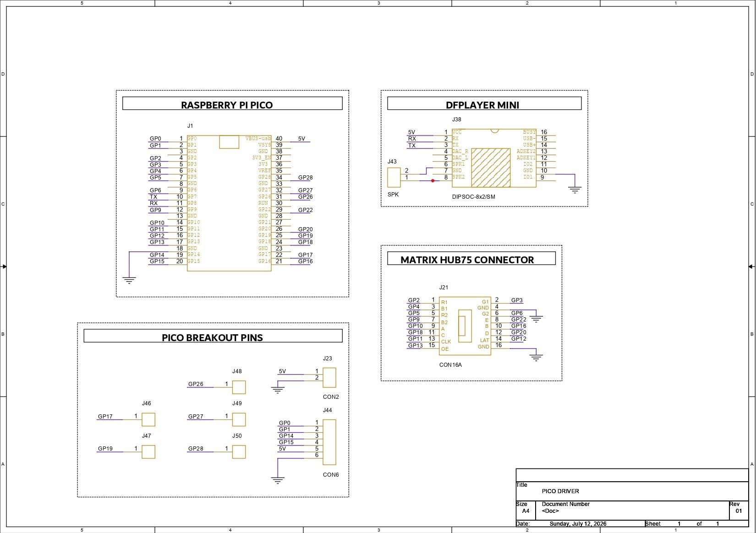756x533 pixels.
Task: Select the red junction dot near J43
Action: tap(433, 181)
